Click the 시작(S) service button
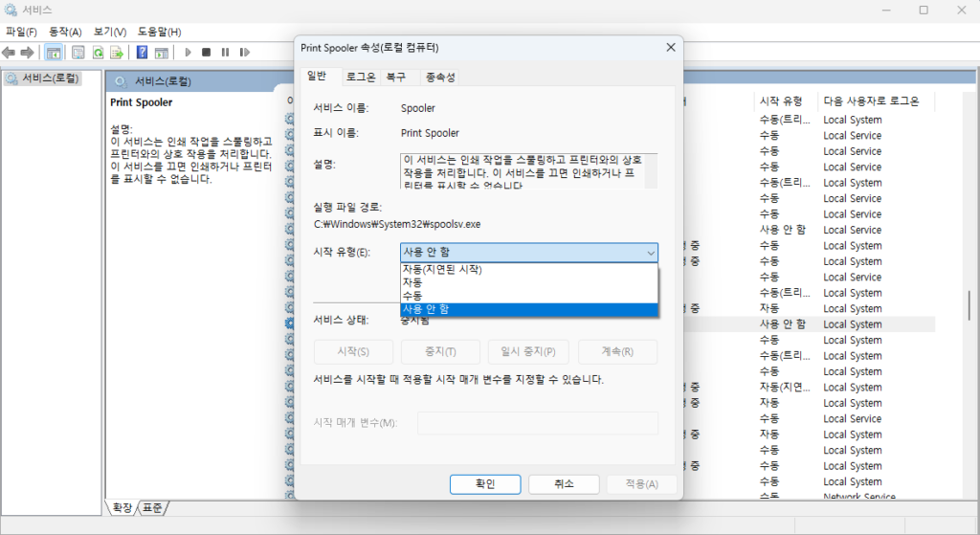Screen dimensions: 980x535 (x=353, y=352)
